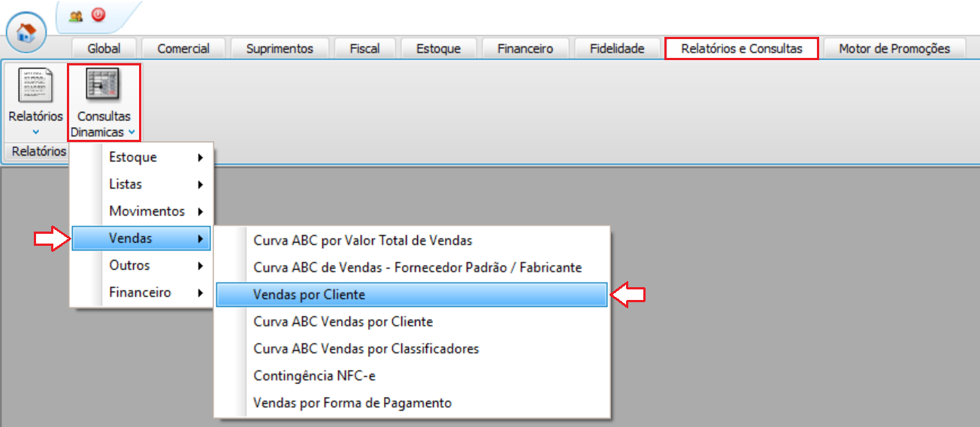Choose Contingência NFC-e
Image resolution: width=980 pixels, height=427 pixels.
(411, 376)
